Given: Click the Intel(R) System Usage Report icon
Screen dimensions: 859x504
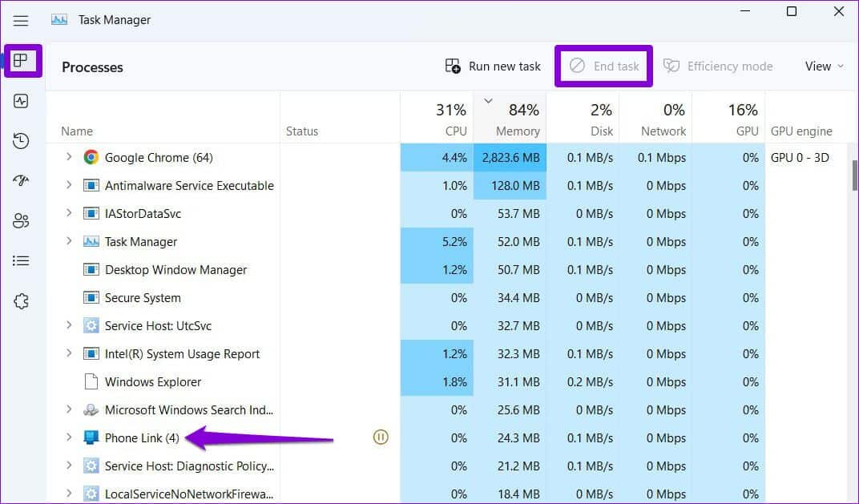Looking at the screenshot, I should click(x=91, y=354).
